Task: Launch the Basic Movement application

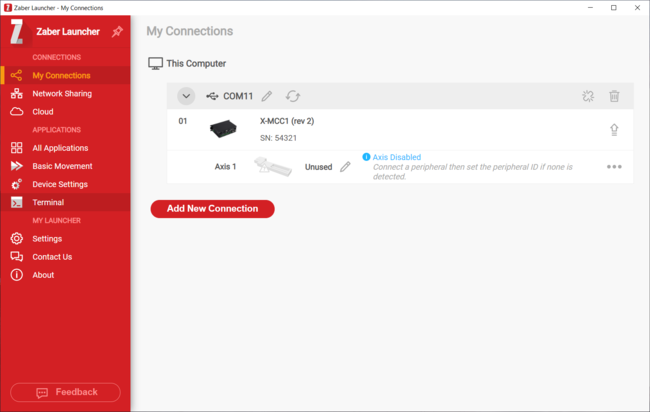Action: tap(62, 166)
